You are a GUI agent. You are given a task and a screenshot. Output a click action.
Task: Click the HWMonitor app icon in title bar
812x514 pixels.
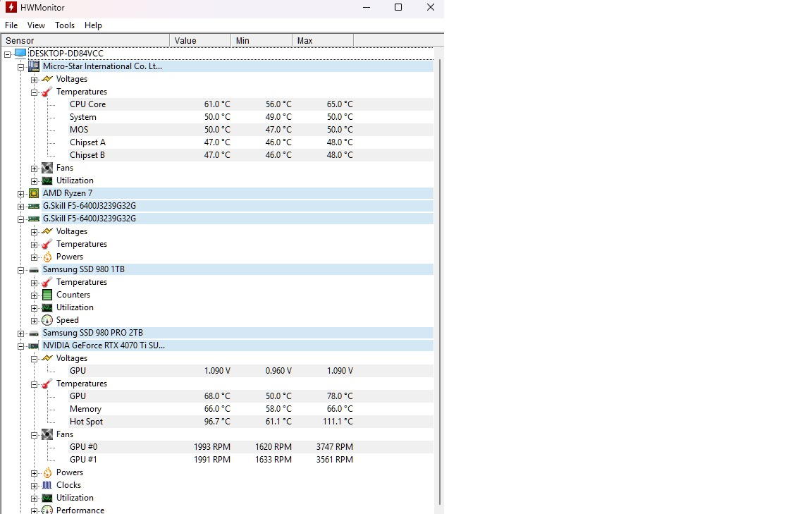[x=11, y=7]
